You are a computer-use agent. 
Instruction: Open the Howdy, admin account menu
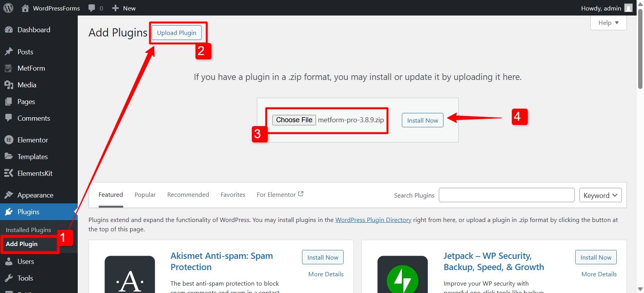[x=606, y=8]
